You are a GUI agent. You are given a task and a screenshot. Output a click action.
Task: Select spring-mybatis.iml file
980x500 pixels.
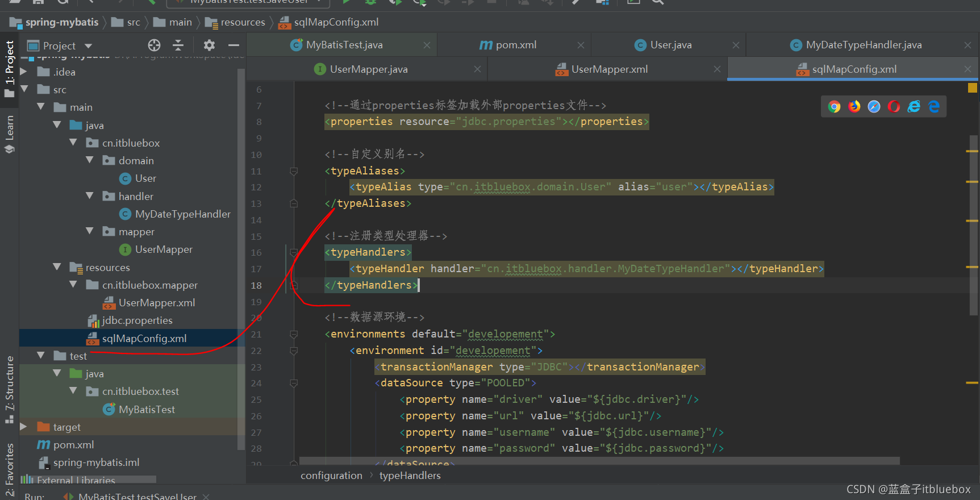88,463
